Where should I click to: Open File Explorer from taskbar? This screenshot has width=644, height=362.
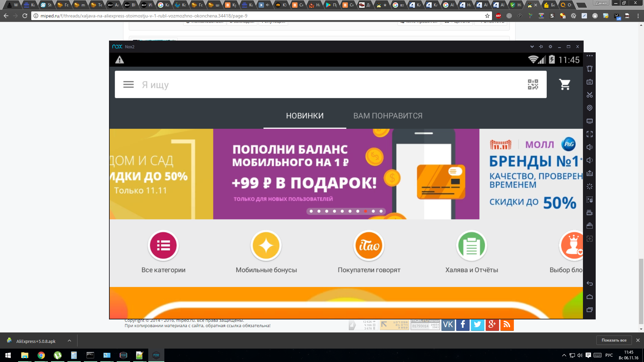[x=24, y=355]
